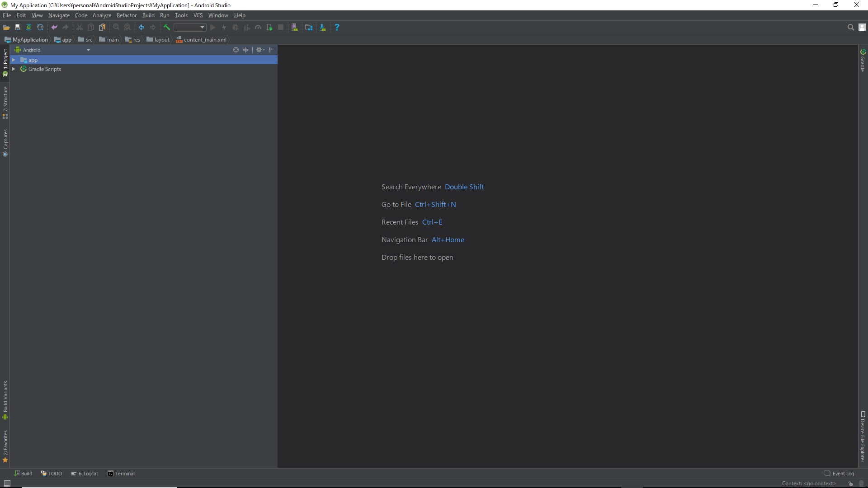Click the Profile app gauge icon
The height and width of the screenshot is (488, 868).
258,28
